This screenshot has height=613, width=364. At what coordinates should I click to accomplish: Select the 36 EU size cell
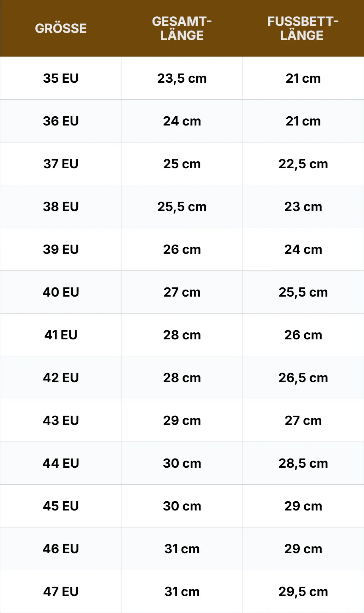pyautogui.click(x=61, y=121)
